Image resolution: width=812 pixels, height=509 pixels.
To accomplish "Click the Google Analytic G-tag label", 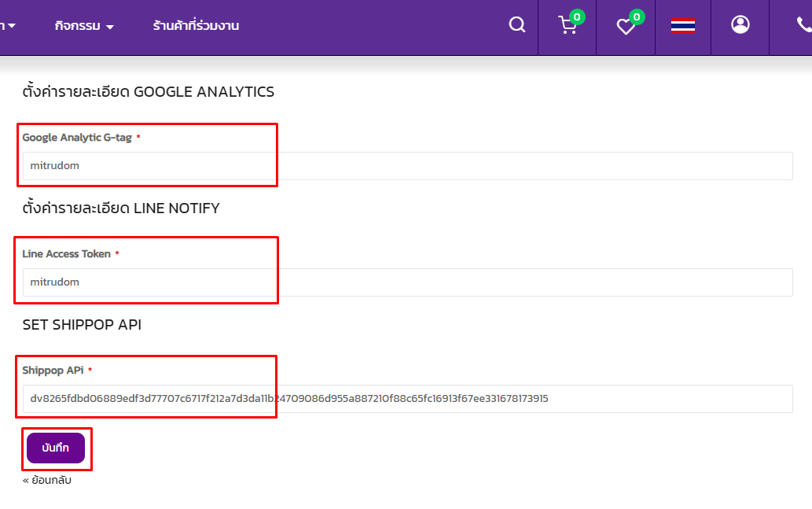I will (x=77, y=138).
